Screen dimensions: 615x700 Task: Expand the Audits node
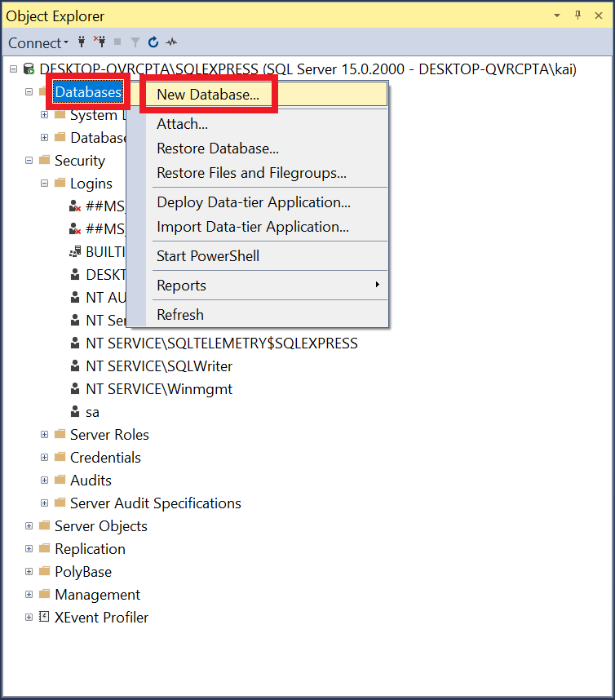(x=44, y=480)
